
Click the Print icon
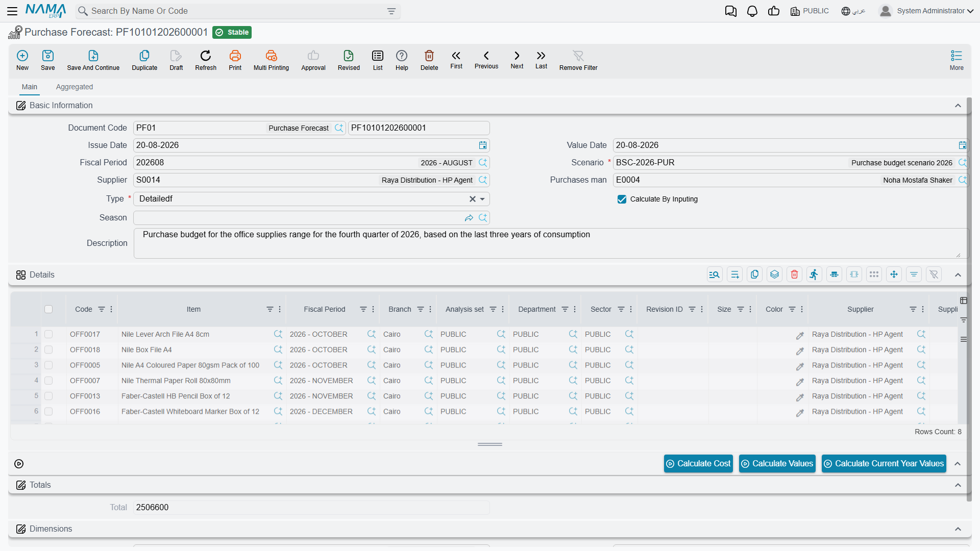(x=235, y=56)
